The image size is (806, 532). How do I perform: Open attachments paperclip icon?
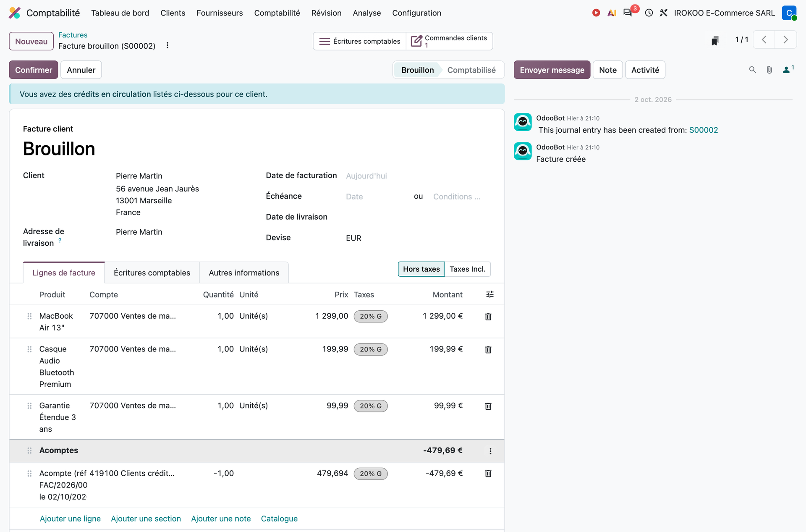[x=769, y=70]
